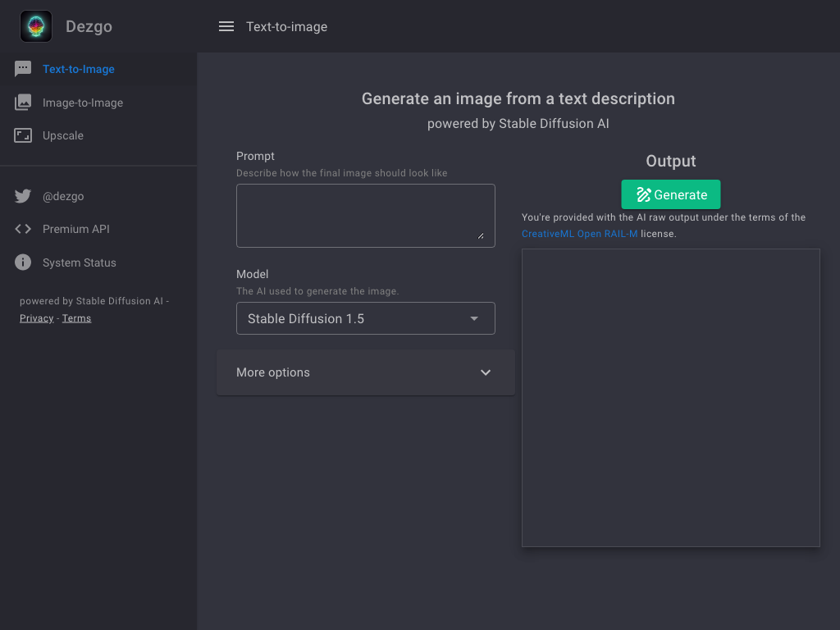Check System Status in sidebar
The height and width of the screenshot is (630, 840).
point(98,262)
